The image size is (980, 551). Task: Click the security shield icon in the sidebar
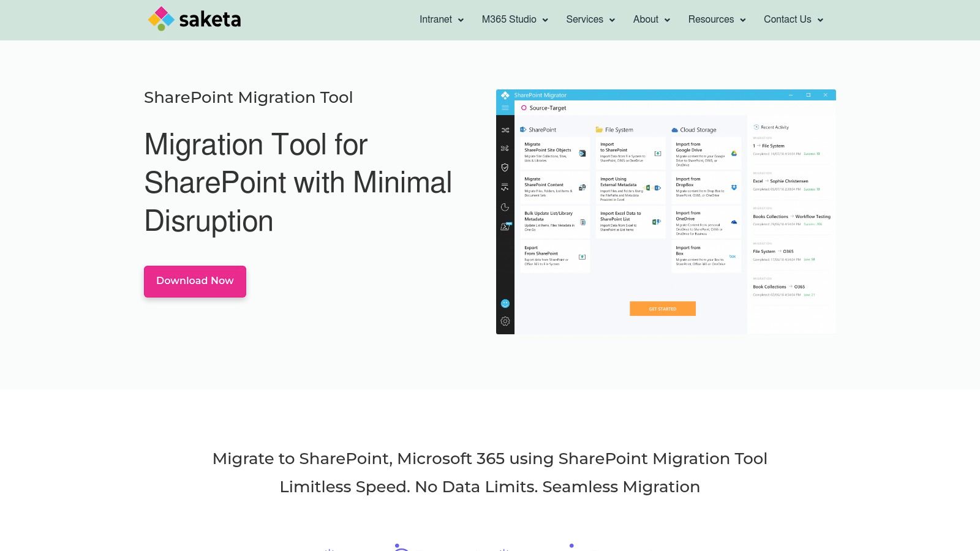[x=504, y=167]
